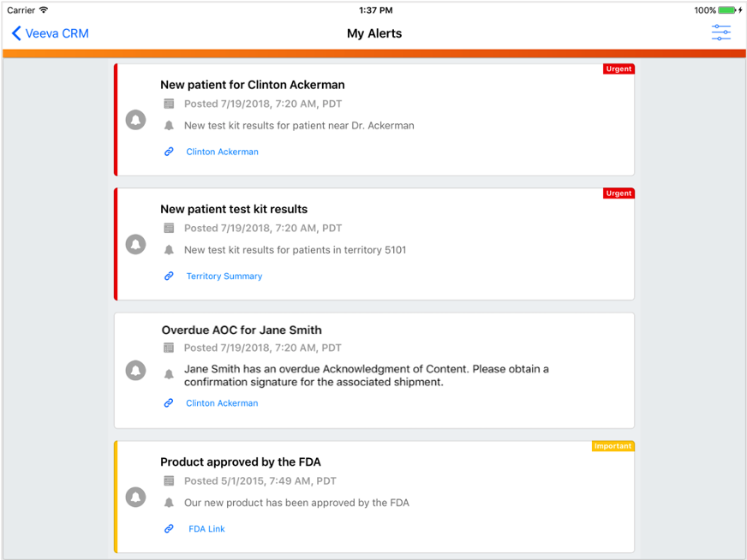Open 'New patient test kit results' alert title

[x=234, y=209]
